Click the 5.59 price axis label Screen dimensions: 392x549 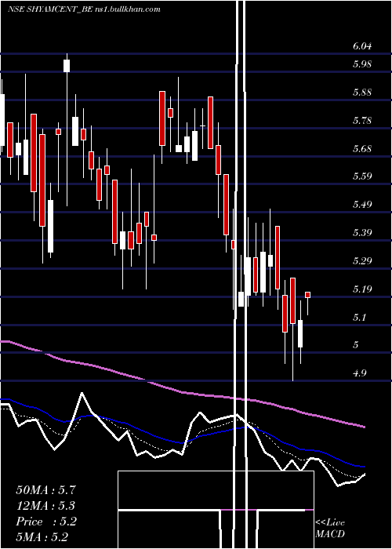click(362, 176)
